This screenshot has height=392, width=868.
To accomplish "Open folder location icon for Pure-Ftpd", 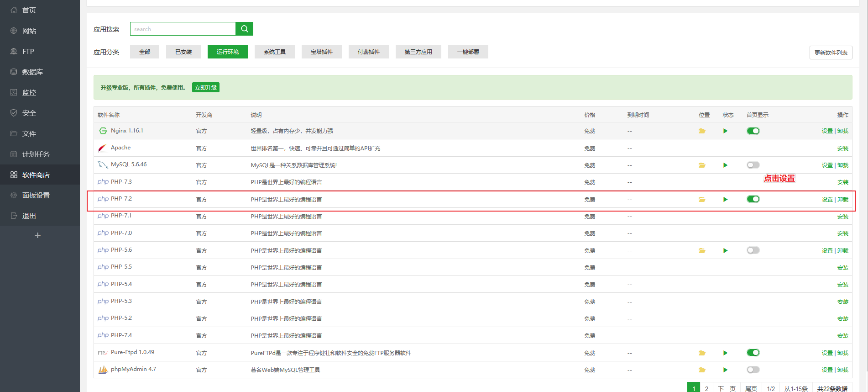I will [x=702, y=353].
